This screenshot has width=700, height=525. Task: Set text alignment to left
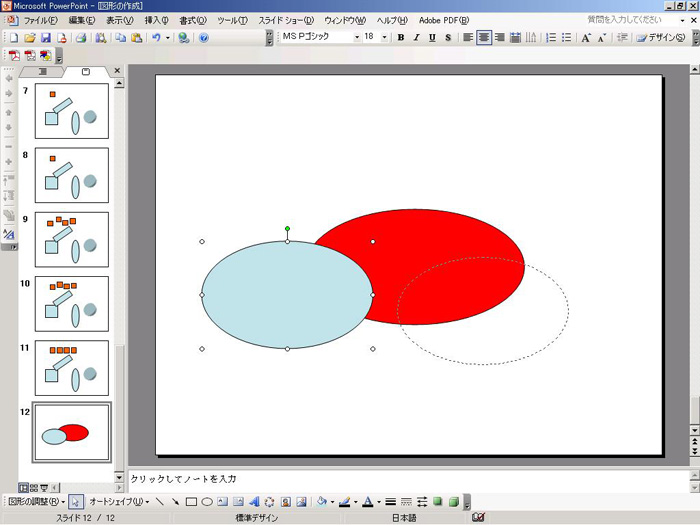[468, 38]
